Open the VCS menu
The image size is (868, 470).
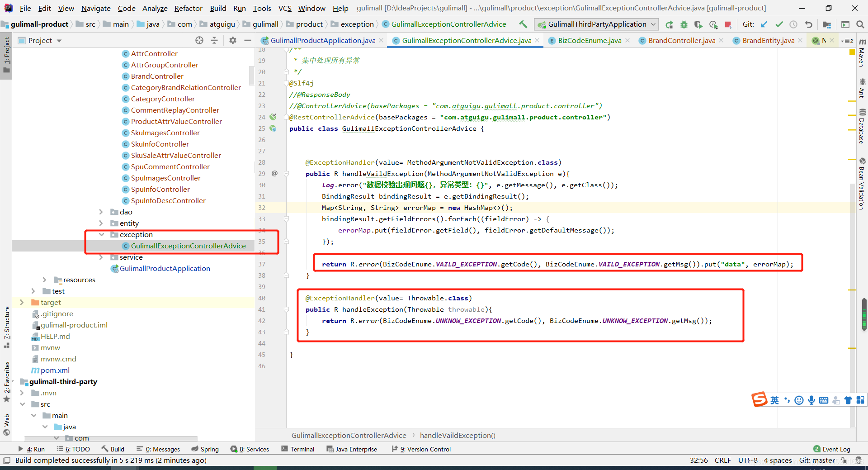click(285, 8)
